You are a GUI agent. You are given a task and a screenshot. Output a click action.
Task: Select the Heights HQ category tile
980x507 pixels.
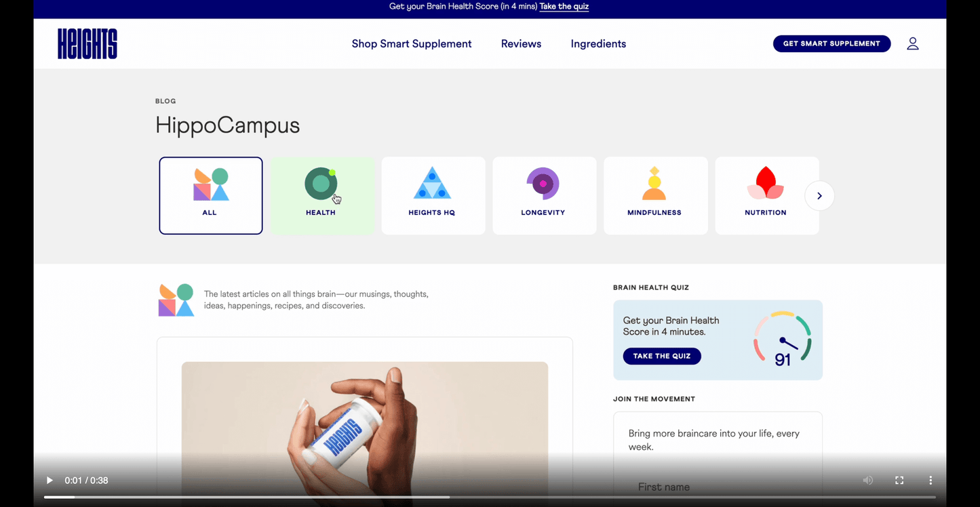tap(433, 196)
